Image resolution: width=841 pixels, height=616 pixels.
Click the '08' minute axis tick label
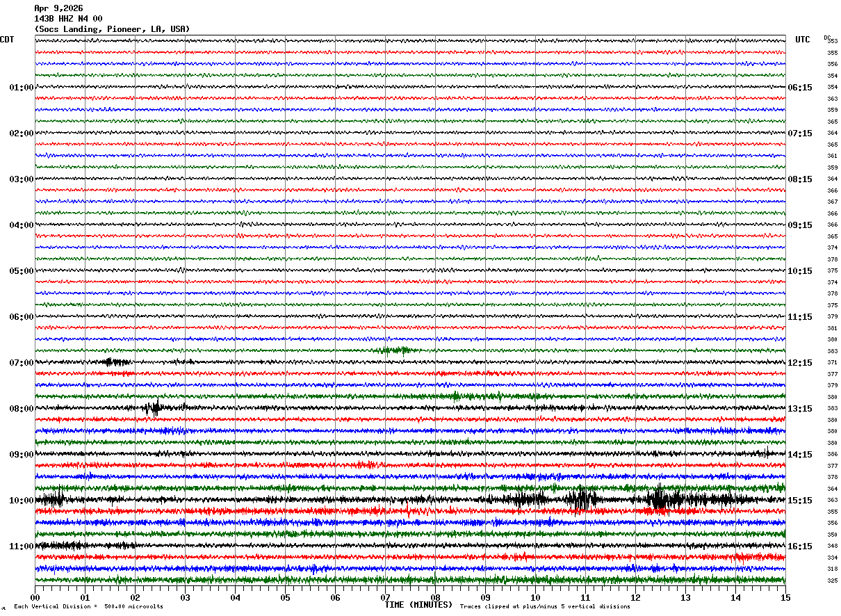(435, 597)
